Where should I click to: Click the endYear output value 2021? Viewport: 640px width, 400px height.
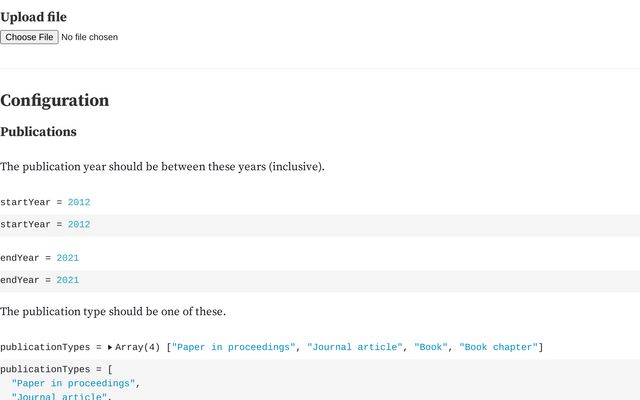click(x=68, y=258)
